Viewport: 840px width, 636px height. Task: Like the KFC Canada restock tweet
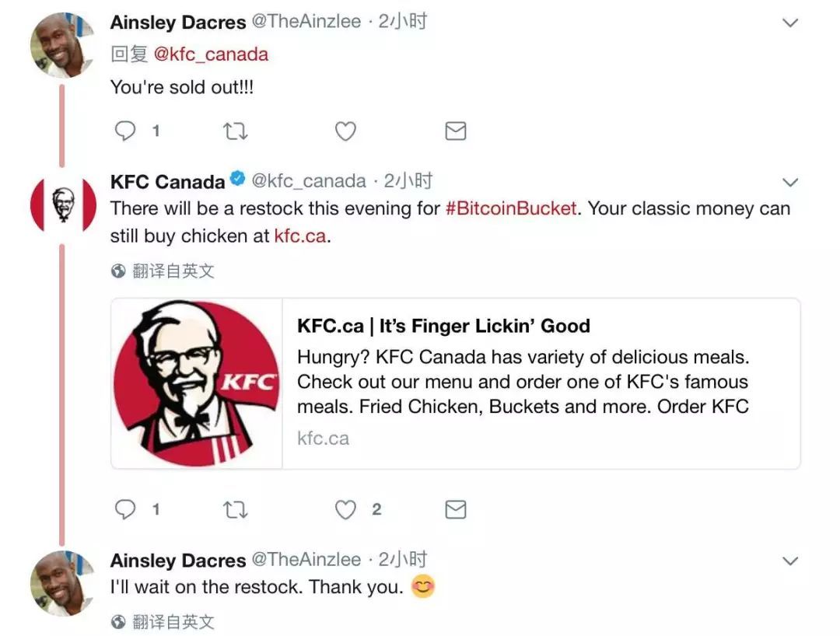[x=345, y=509]
